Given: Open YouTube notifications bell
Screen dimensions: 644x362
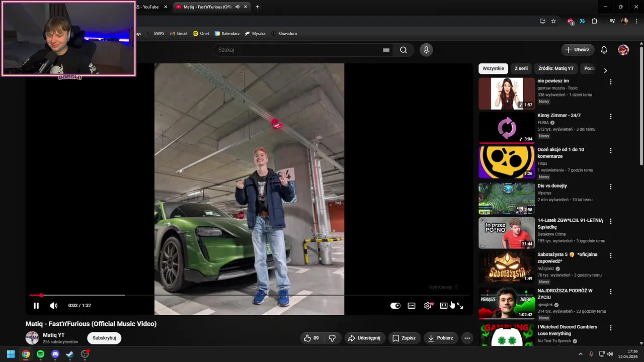Looking at the screenshot, I should pyautogui.click(x=604, y=50).
